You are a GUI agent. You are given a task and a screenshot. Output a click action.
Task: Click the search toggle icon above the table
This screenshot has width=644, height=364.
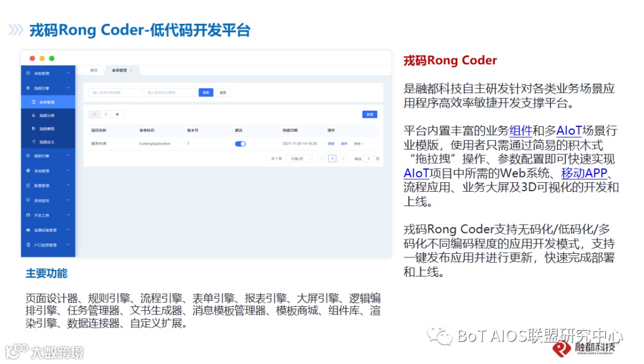pyautogui.click(x=94, y=114)
